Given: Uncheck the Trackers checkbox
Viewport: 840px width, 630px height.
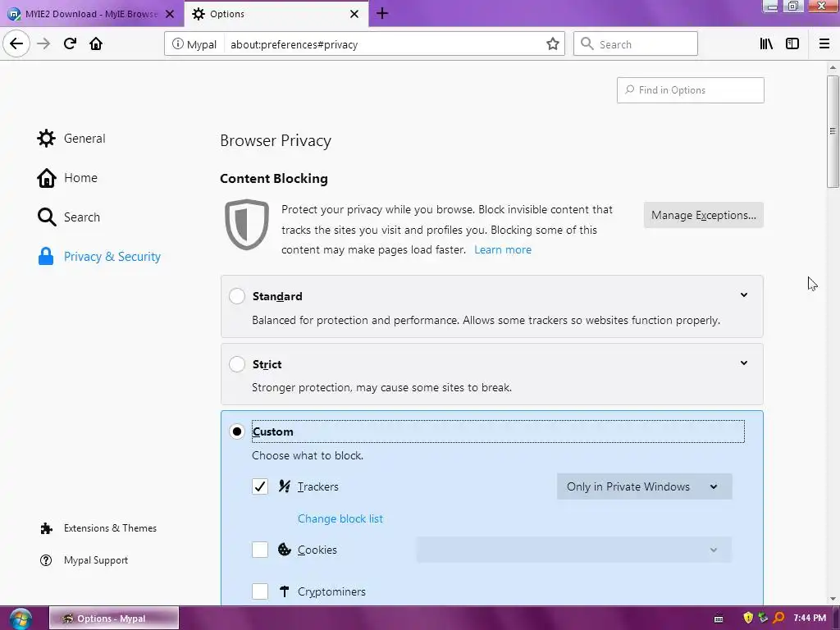Looking at the screenshot, I should 260,486.
